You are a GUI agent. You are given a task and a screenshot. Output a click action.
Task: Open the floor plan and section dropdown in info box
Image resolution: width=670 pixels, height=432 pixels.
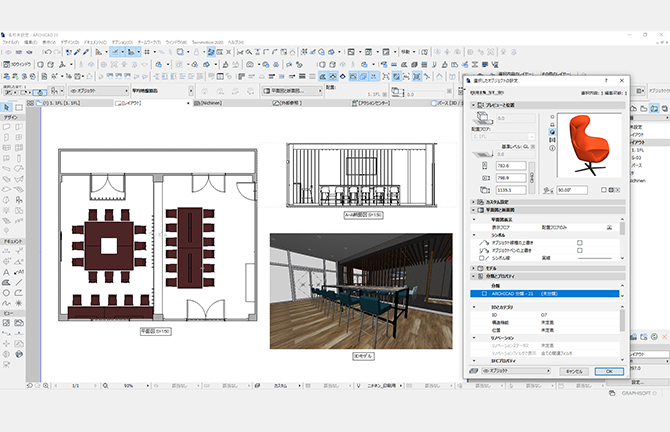coord(292,91)
